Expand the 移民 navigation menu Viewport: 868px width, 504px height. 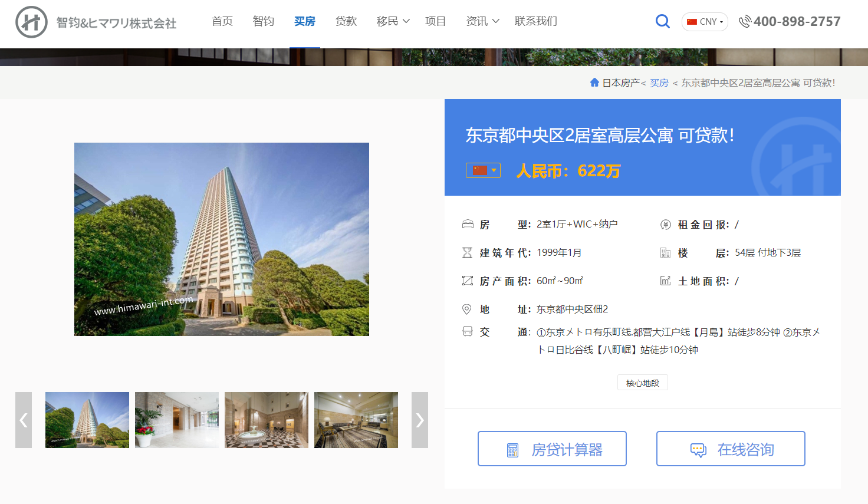coord(393,21)
